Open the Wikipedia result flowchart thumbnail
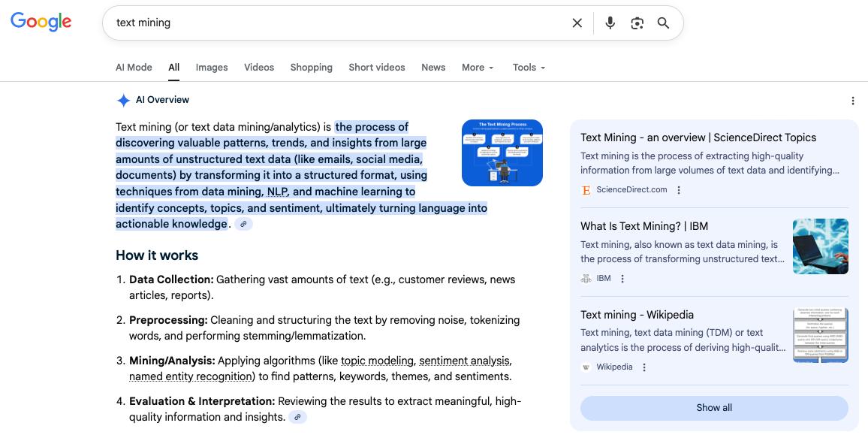This screenshot has width=868, height=438. [x=821, y=335]
